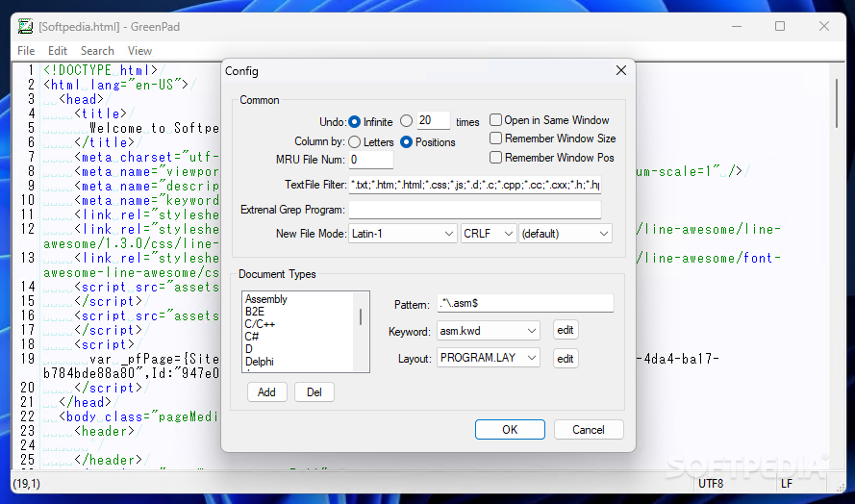Screen dimensions: 855x504
Task: Maximize the GreenPad window
Action: [780, 26]
